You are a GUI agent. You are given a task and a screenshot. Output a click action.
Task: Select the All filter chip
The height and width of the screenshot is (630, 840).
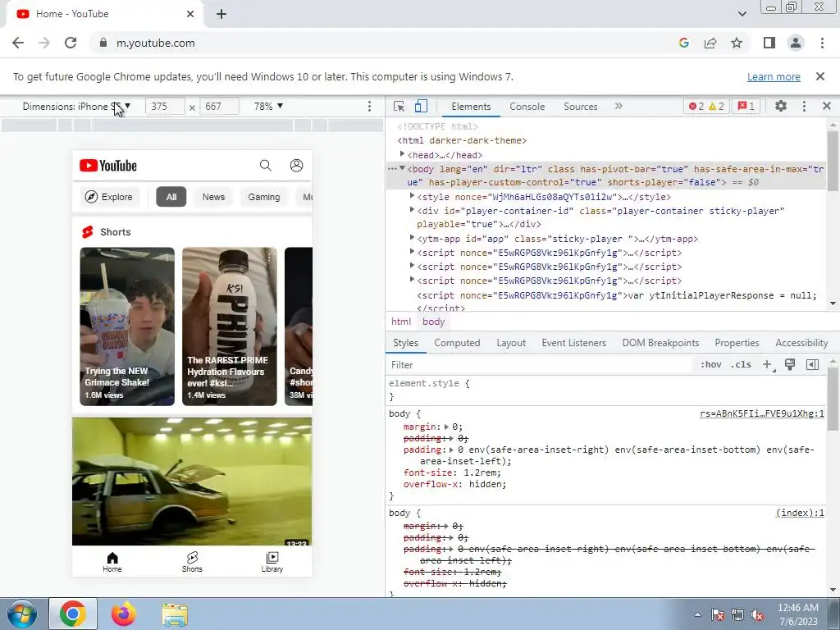[171, 197]
